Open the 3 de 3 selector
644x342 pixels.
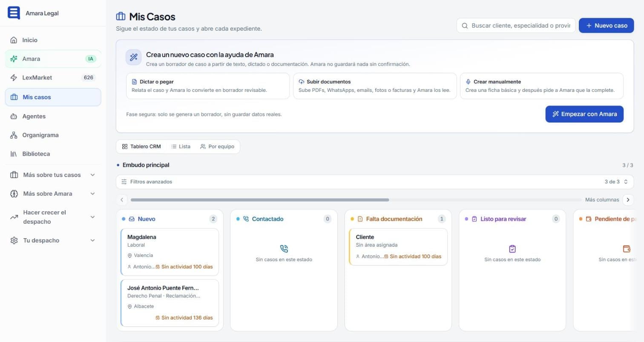616,182
